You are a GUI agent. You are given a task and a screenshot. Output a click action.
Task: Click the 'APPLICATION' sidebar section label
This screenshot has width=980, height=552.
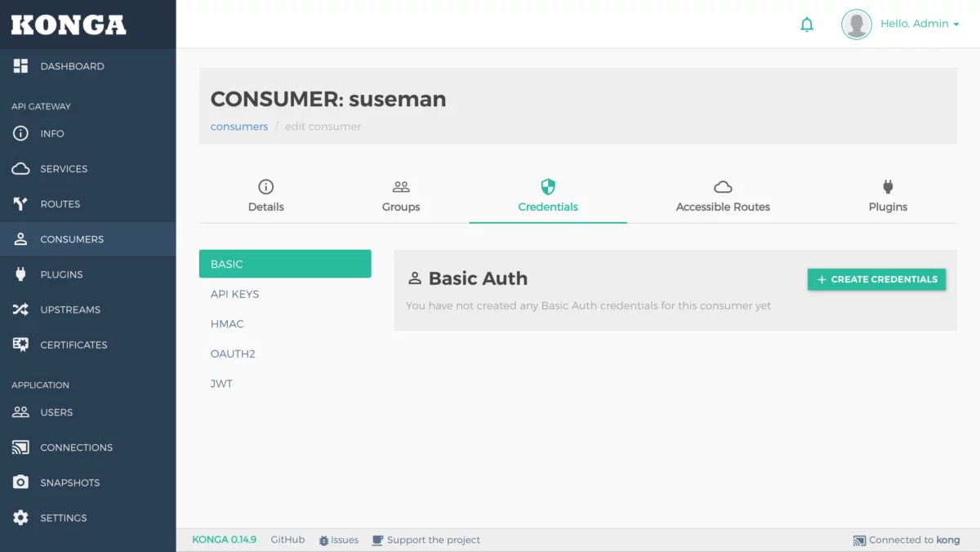click(40, 385)
